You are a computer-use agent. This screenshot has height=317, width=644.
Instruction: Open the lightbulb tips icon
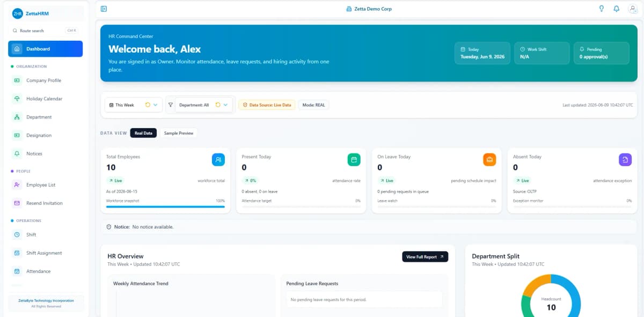[602, 9]
